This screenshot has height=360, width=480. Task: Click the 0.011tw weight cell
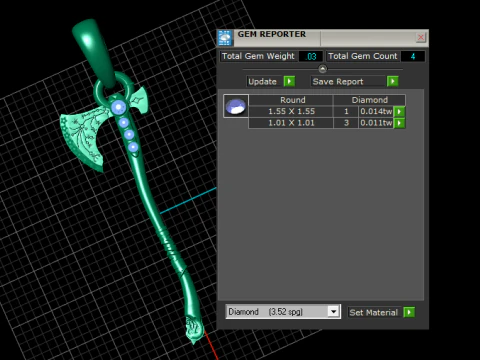[x=376, y=123]
